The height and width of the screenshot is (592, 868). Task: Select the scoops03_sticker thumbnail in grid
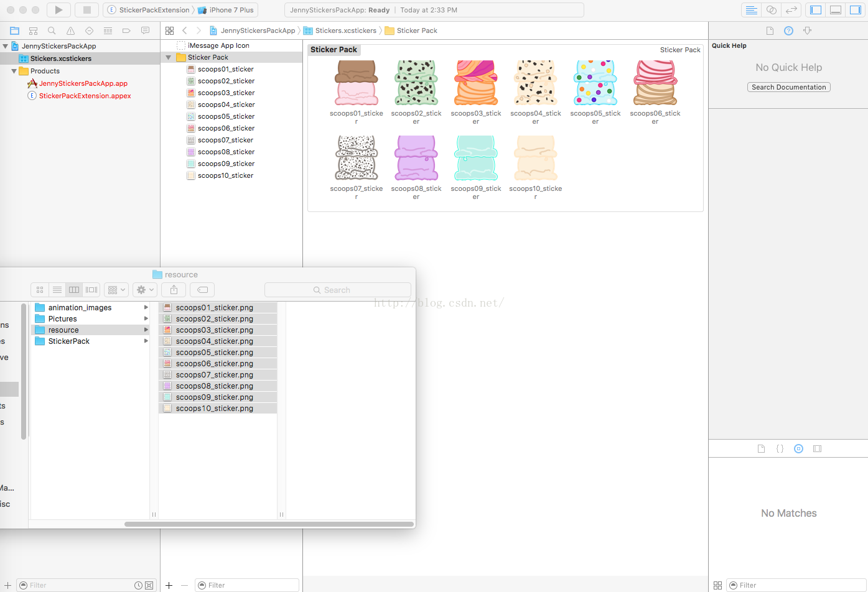[476, 83]
